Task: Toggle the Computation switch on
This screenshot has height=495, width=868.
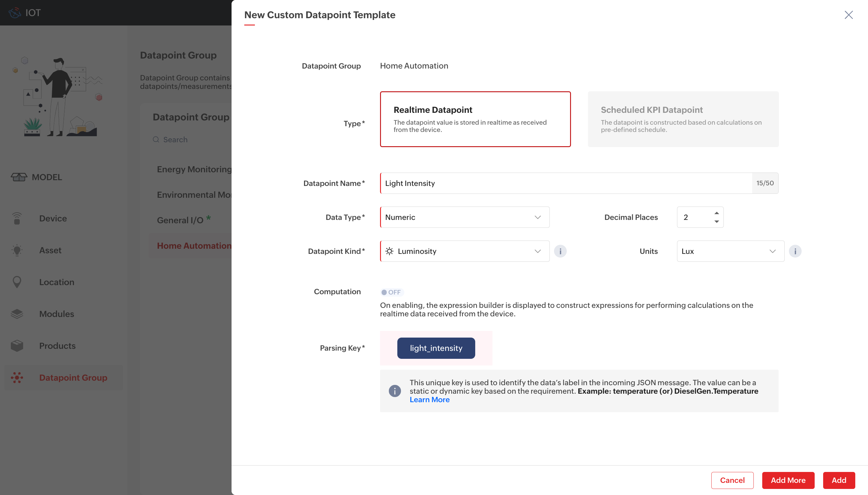Action: [x=392, y=292]
